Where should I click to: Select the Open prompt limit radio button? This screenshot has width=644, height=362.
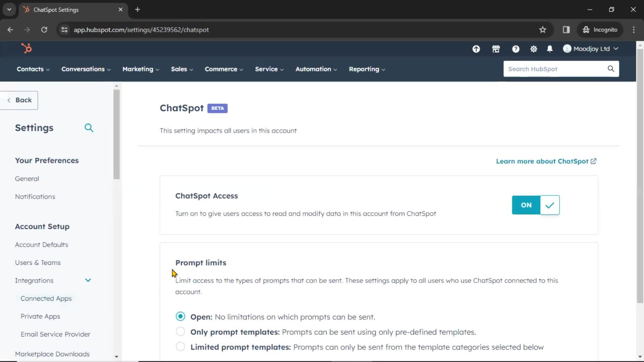pos(180,316)
